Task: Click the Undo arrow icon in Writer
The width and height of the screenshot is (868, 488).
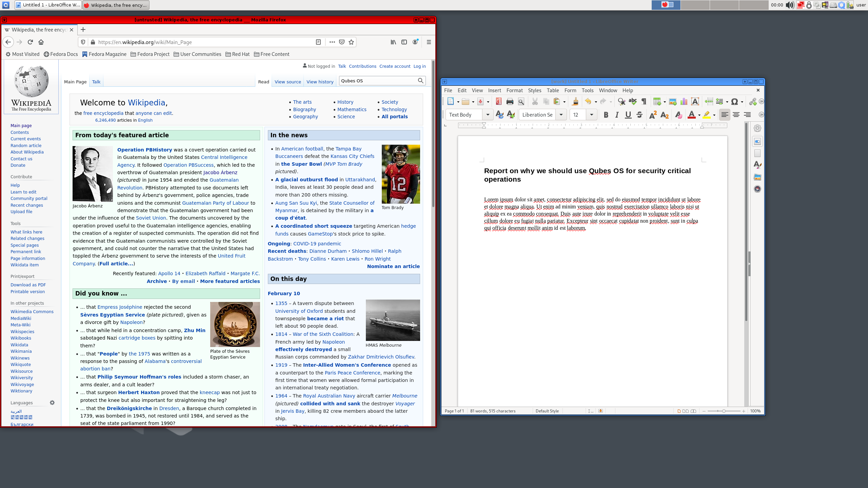Action: pos(588,101)
